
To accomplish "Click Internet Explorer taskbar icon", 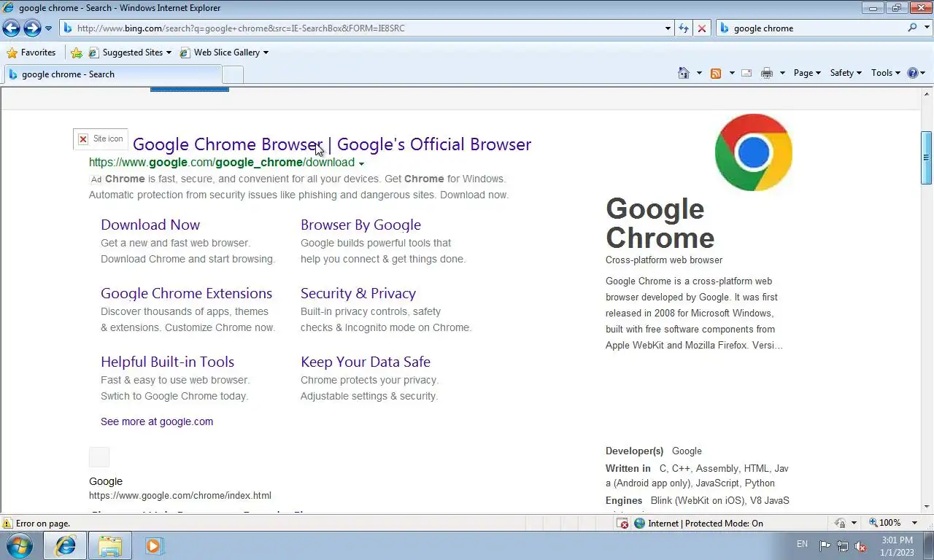I will [66, 545].
